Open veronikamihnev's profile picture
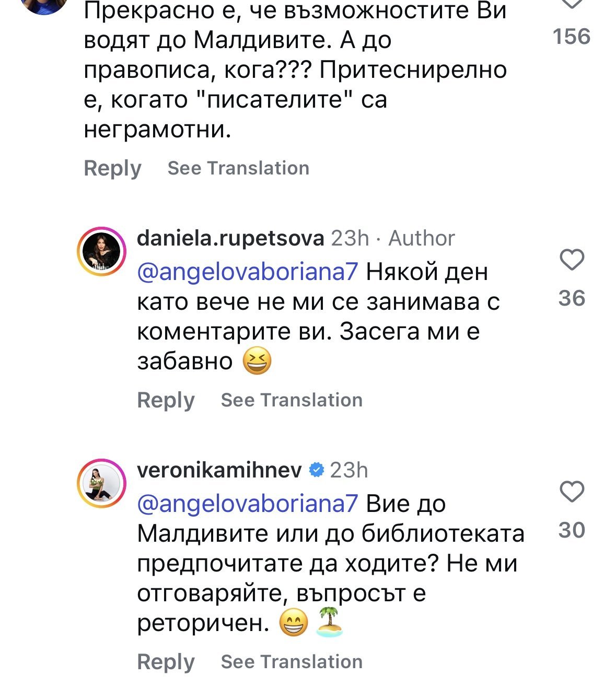The width and height of the screenshot is (616, 688). [x=102, y=484]
